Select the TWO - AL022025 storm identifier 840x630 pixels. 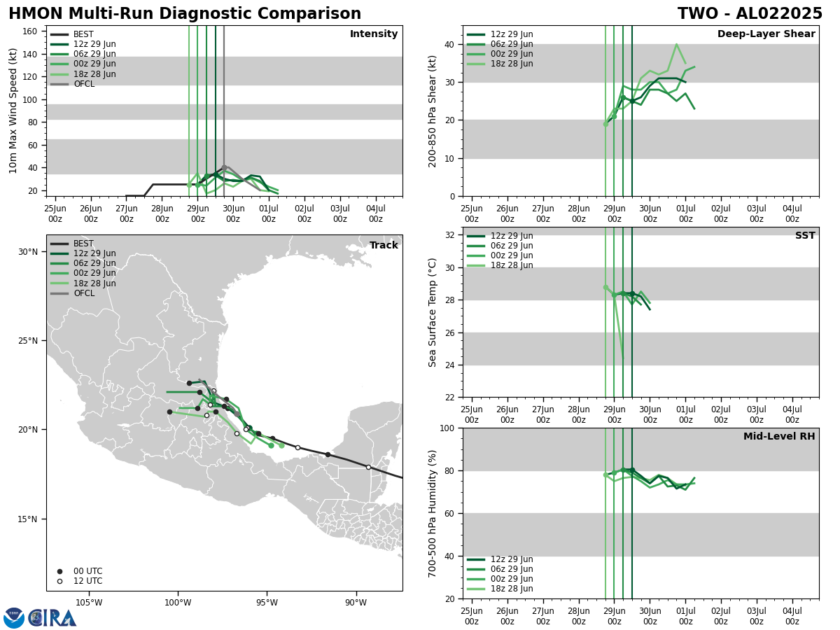click(750, 14)
